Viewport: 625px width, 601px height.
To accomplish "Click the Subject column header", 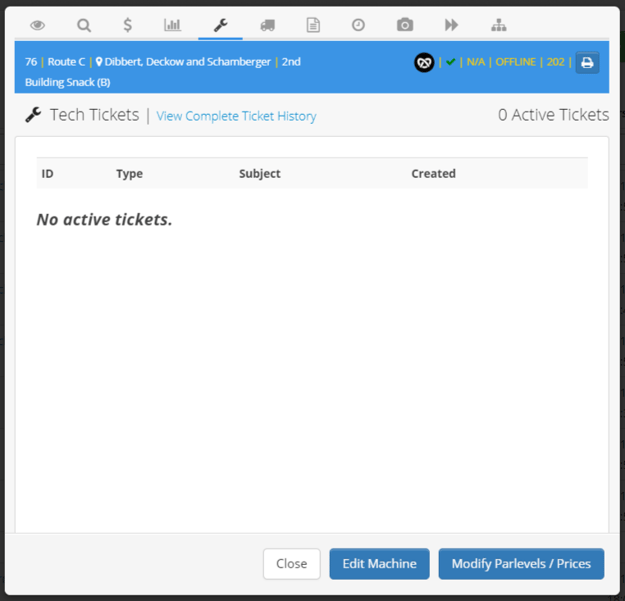I will click(259, 173).
